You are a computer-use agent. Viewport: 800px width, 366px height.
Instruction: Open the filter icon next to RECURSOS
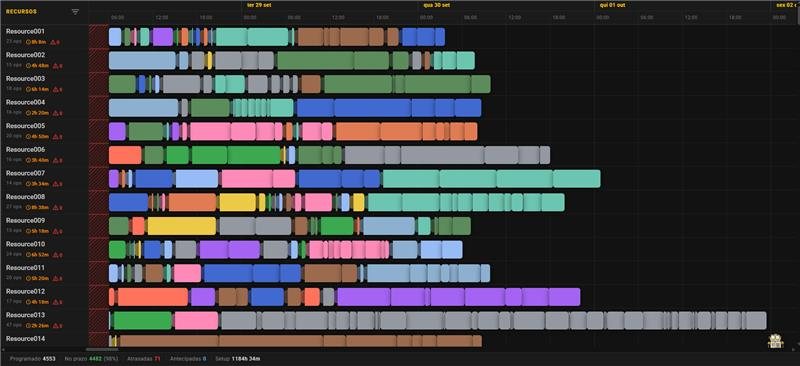click(76, 12)
